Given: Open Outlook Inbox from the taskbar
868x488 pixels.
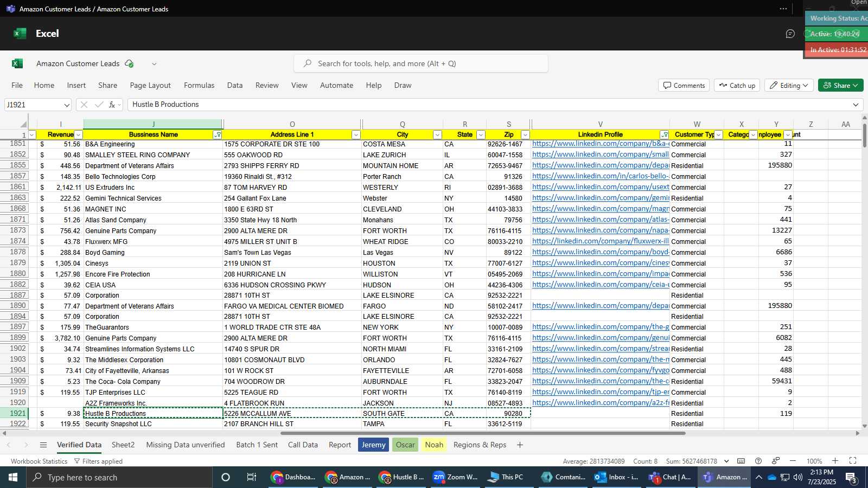Looking at the screenshot, I should tap(617, 477).
